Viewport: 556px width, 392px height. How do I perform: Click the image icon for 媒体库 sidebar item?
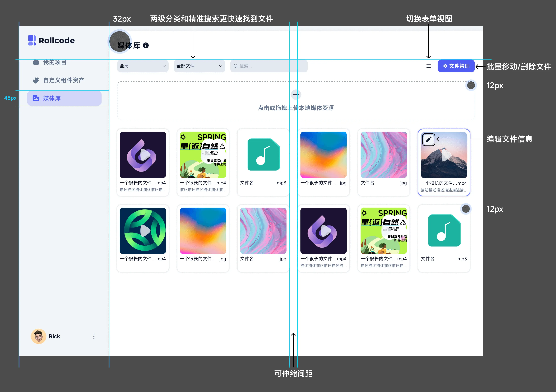pos(36,98)
